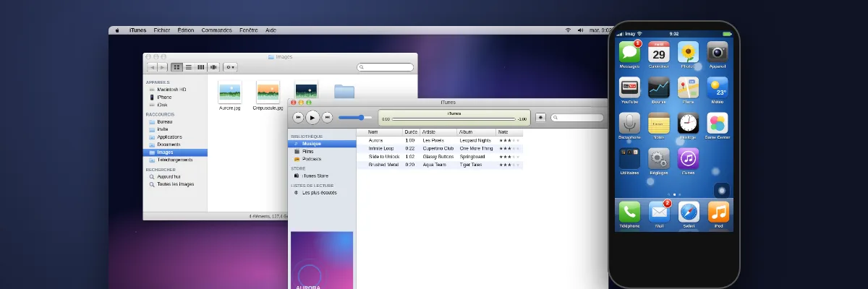868x289 pixels.
Task: Click the Finder search field
Action: pyautogui.click(x=385, y=67)
